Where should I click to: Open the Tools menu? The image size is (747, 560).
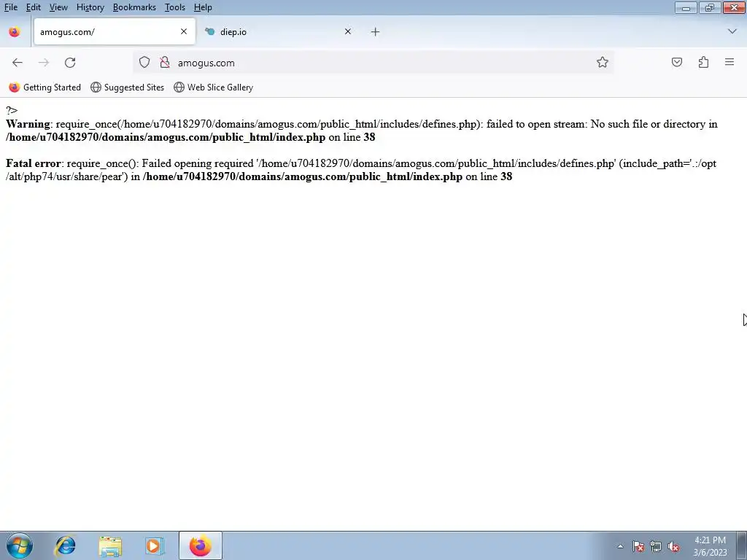[175, 7]
